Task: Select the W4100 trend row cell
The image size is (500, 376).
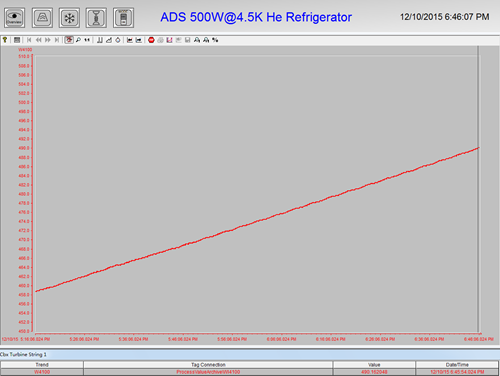Action: point(42,372)
